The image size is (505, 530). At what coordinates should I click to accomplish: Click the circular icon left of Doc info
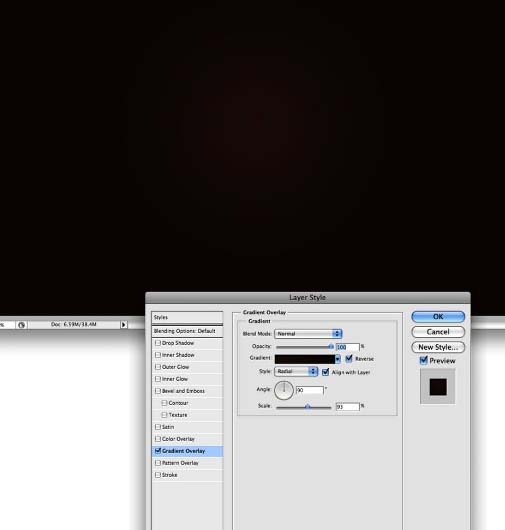22,325
